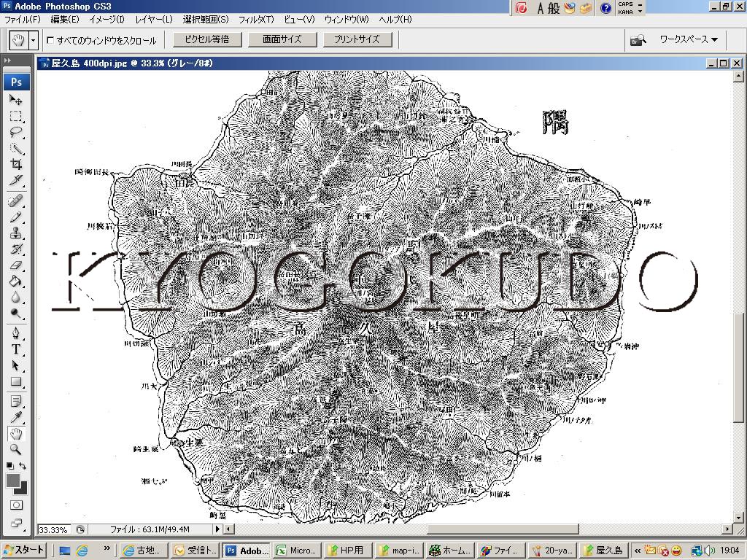Screen dimensions: 747x560
Task: Switch to the 受信ト... taskbar window
Action: [195, 551]
